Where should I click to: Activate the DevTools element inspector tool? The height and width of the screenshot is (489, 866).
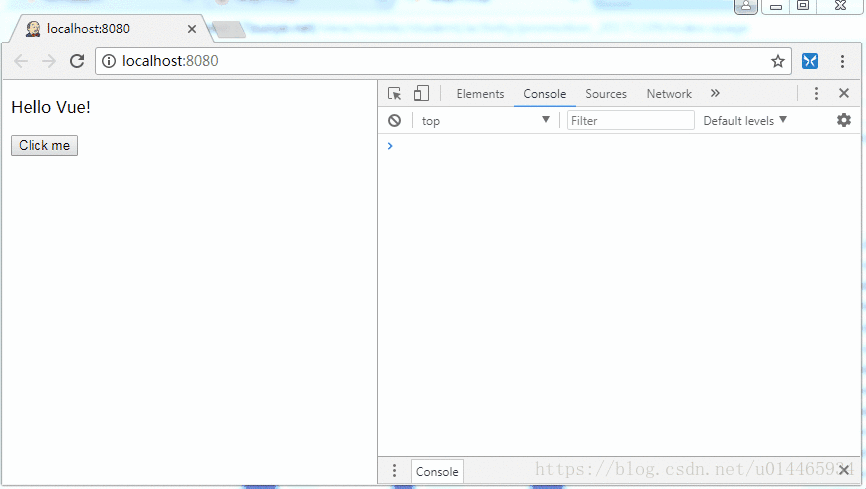coord(394,93)
